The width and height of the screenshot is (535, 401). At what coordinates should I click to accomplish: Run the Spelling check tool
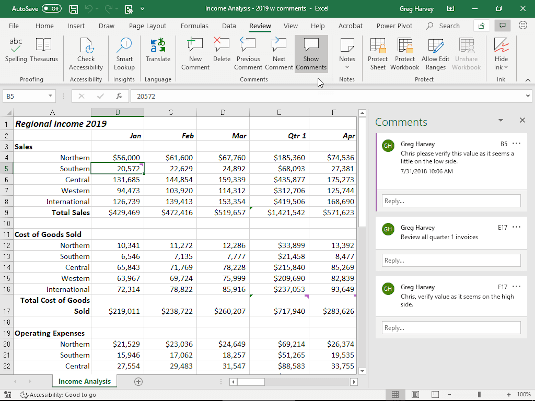[x=16, y=51]
